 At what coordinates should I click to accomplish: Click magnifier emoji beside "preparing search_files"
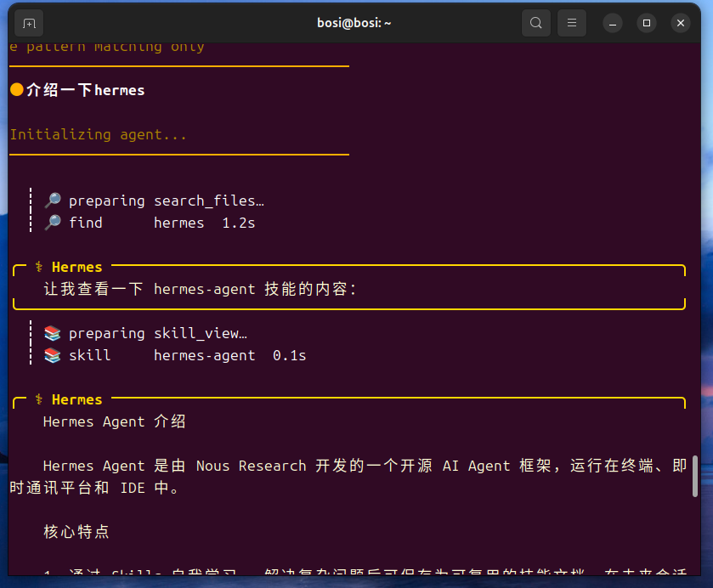click(53, 201)
